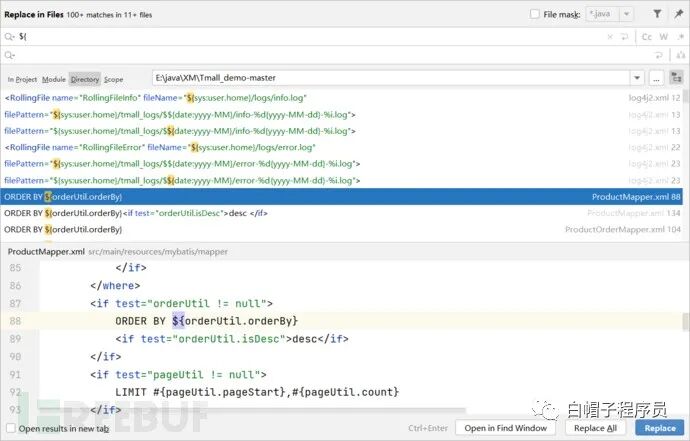Toggle Preserve Case option in replace row
This screenshot has height=441, width=690.
pos(681,55)
